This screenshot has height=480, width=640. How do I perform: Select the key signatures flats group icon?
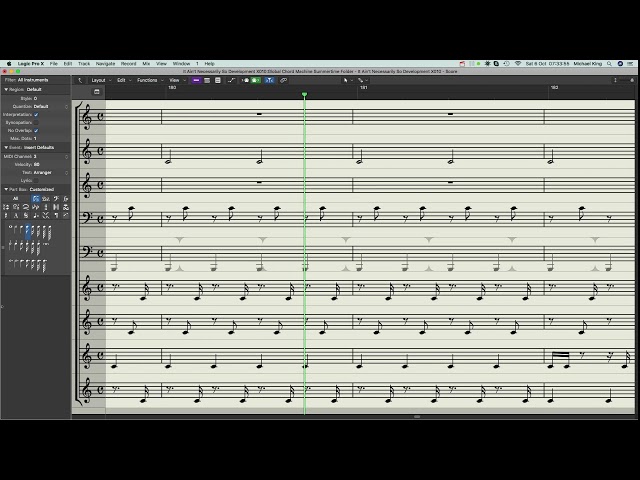click(36, 207)
